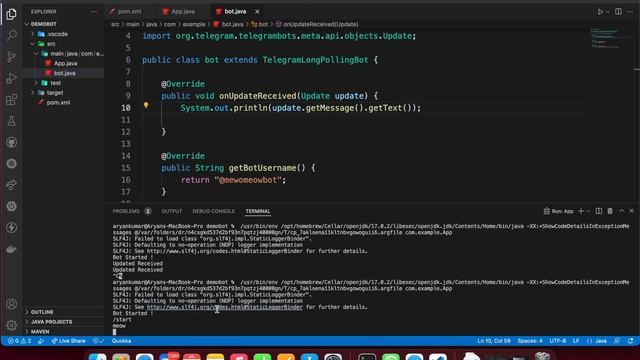The height and width of the screenshot is (360, 640).
Task: Change indentation via Spaces: 4
Action: tap(530, 341)
